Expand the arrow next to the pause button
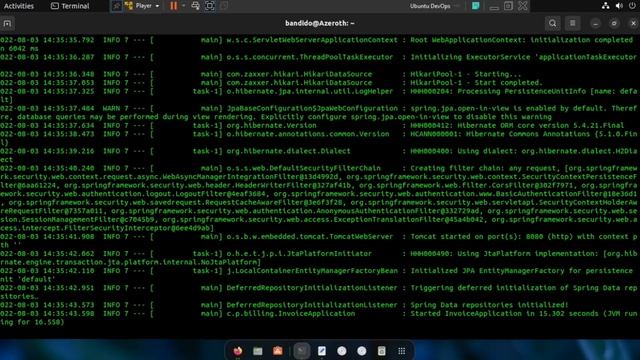This screenshot has height=360, width=640. 183,6
